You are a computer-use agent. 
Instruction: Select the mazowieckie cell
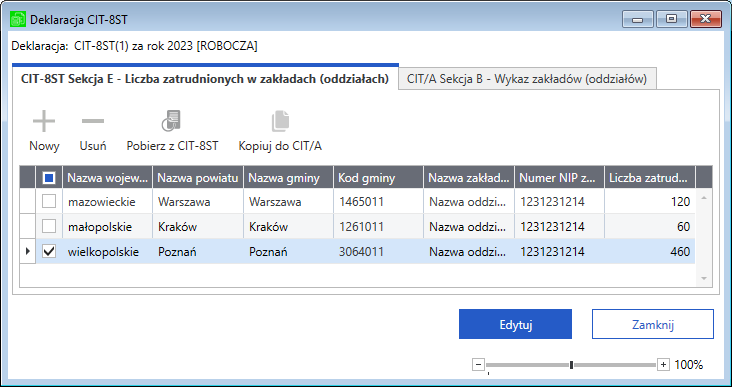pyautogui.click(x=107, y=202)
